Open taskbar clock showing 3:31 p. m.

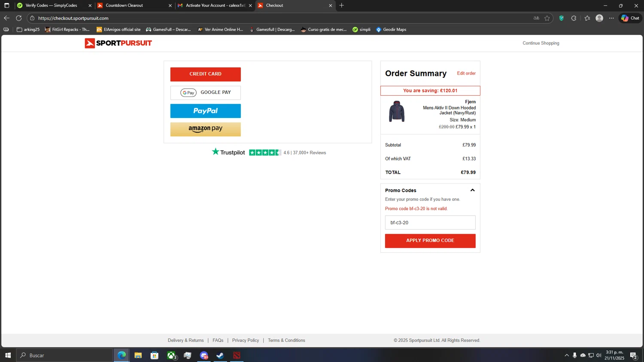614,355
